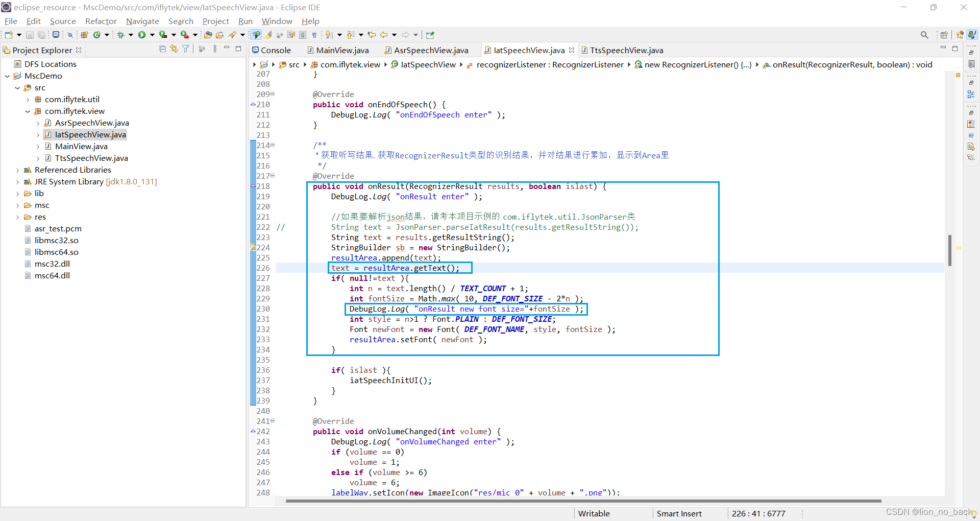Open the Outline view from right trim
Screen dimensions: 980x521
click(x=971, y=94)
